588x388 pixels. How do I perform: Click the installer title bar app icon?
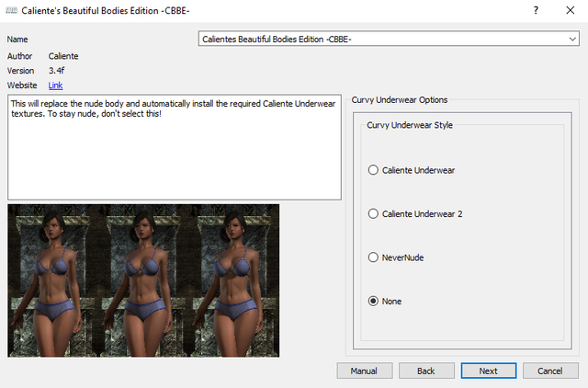click(x=12, y=10)
